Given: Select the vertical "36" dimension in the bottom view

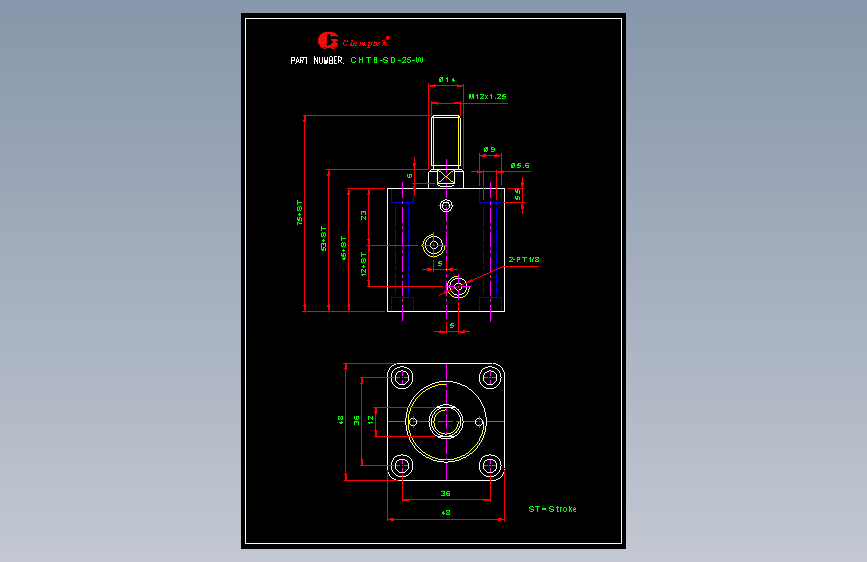Looking at the screenshot, I should (x=356, y=420).
